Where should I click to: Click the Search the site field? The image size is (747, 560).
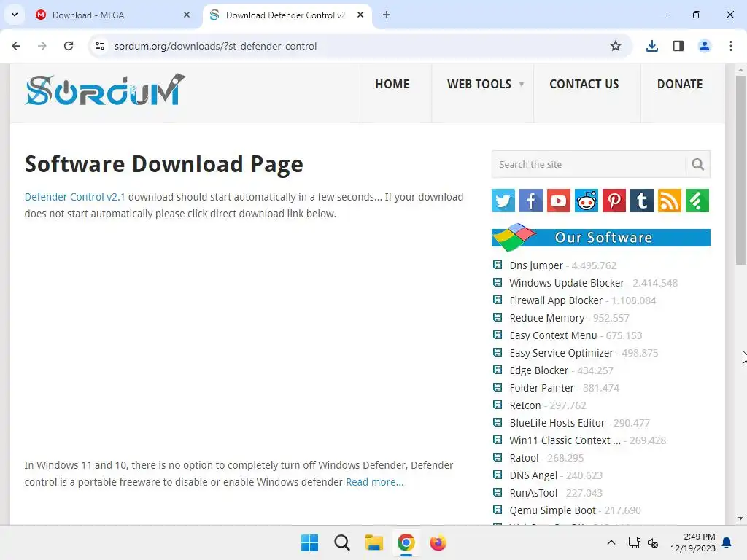click(589, 164)
